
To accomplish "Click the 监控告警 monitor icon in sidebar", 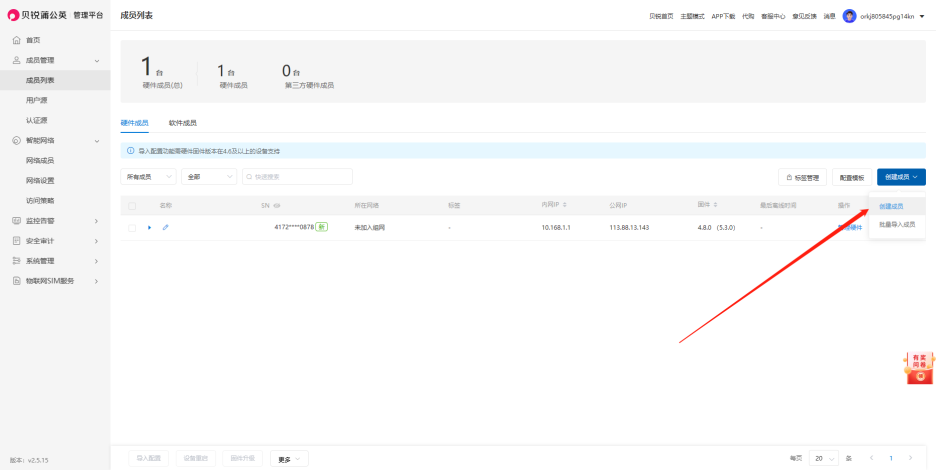I will click(16, 220).
